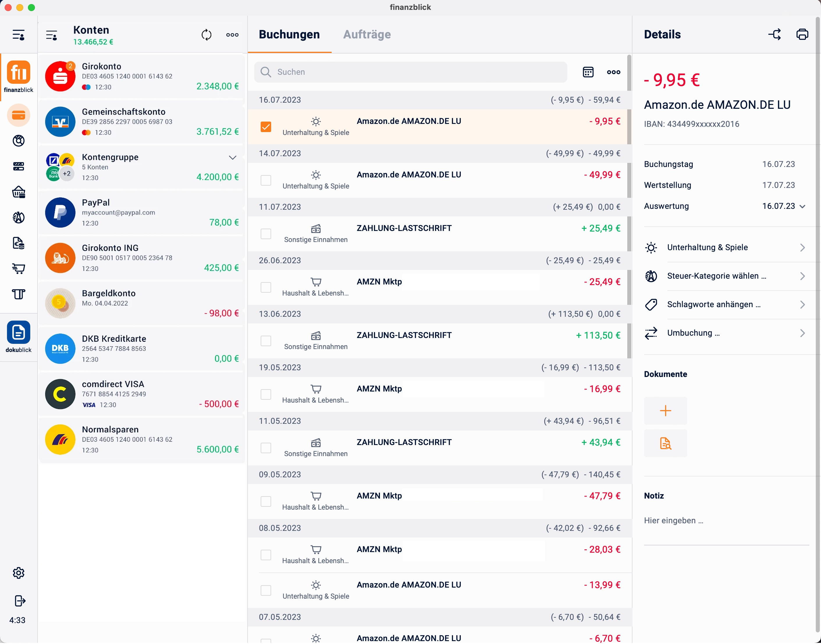
Task: Open the euro document icon in sidebar
Action: tap(19, 243)
